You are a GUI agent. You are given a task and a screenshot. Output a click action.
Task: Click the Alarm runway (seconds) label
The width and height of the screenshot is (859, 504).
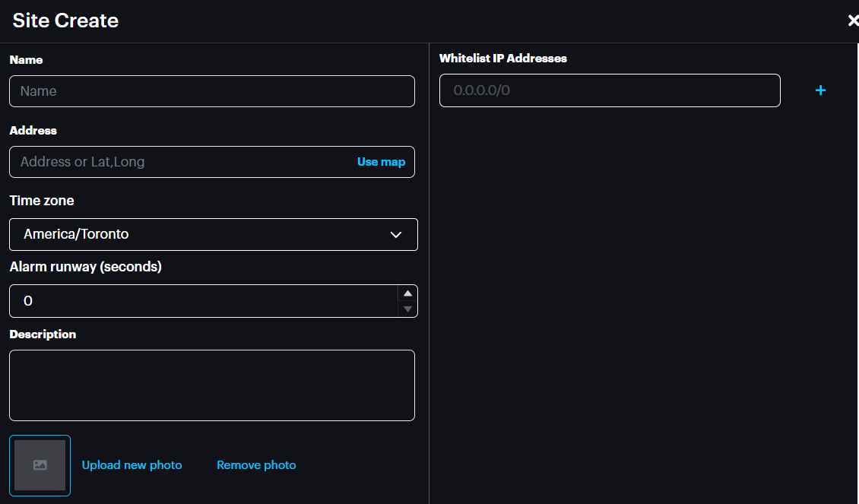click(x=85, y=267)
